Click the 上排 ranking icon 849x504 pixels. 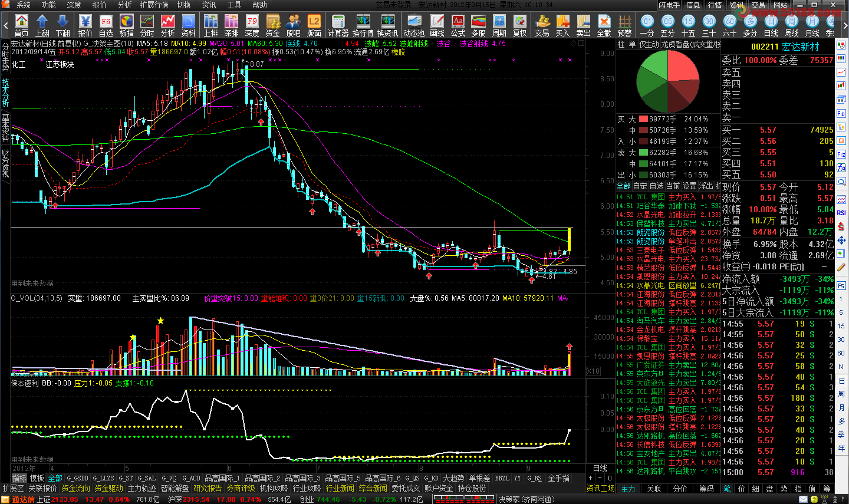click(211, 26)
